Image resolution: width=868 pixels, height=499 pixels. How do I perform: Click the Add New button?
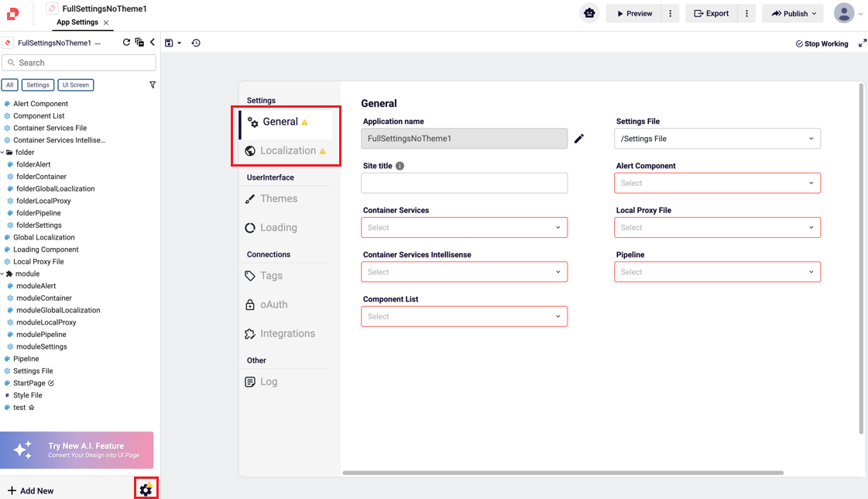31,490
